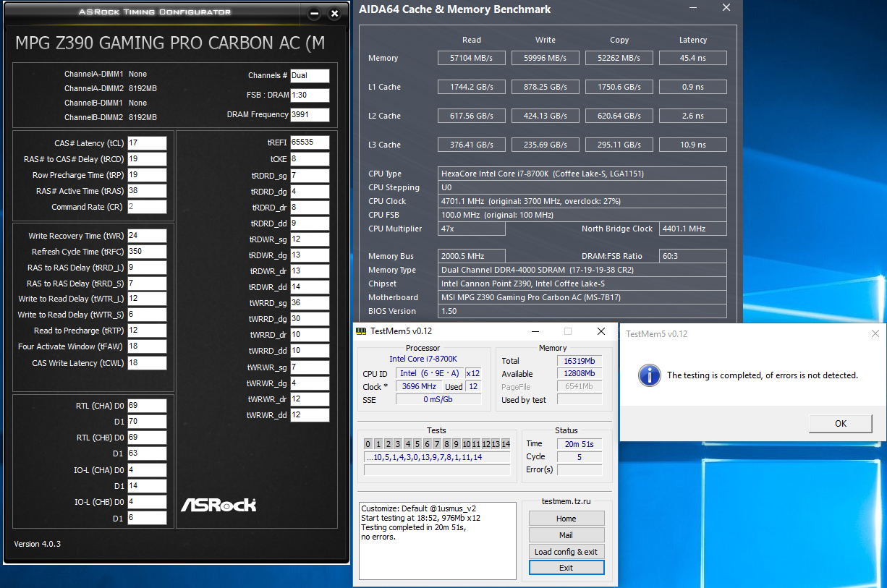This screenshot has width=887, height=588.
Task: Click test number 14 in the Tests row
Action: [x=506, y=444]
